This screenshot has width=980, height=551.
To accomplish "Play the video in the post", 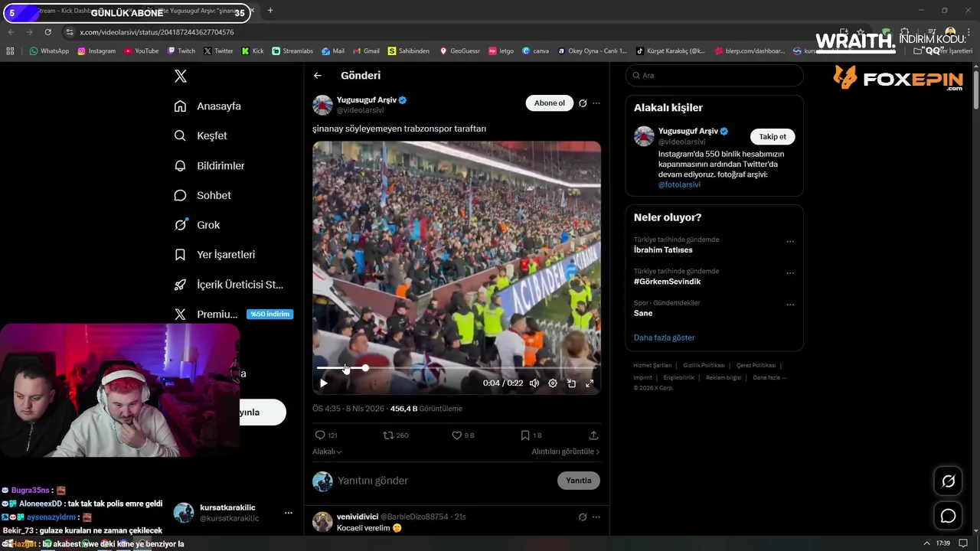I will [324, 383].
